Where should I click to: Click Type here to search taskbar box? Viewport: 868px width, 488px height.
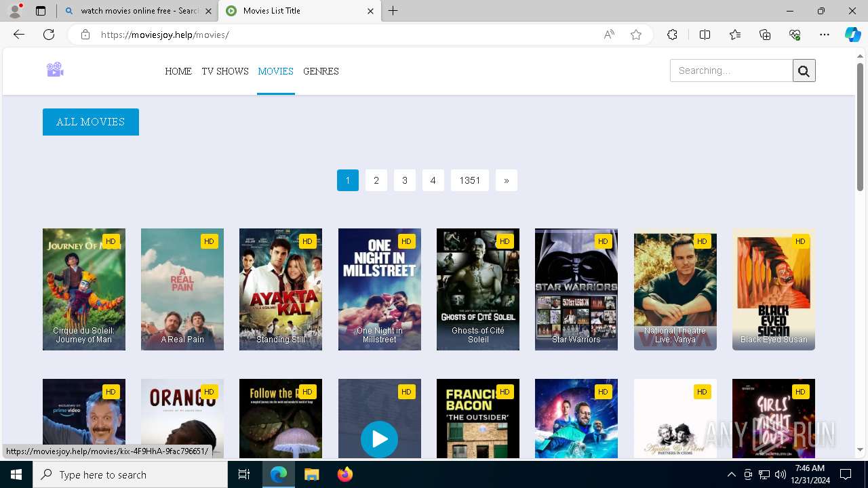point(130,474)
